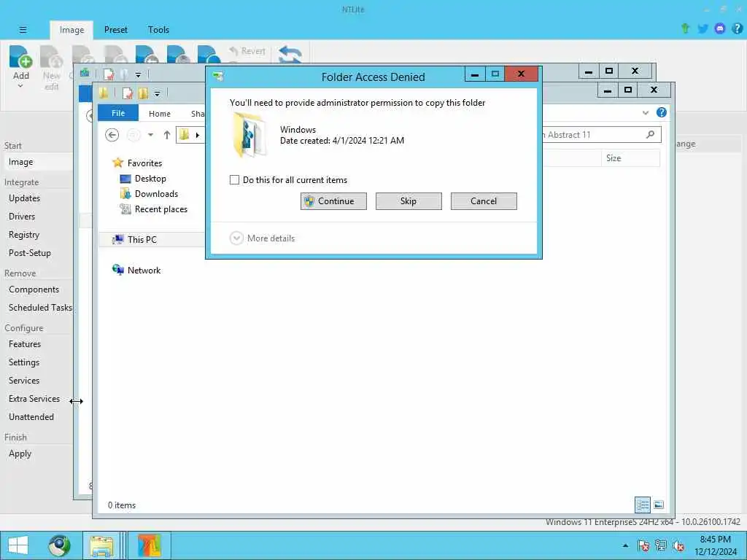The width and height of the screenshot is (747, 560).
Task: Open Registry page in NTLite sidebar
Action: tap(24, 235)
